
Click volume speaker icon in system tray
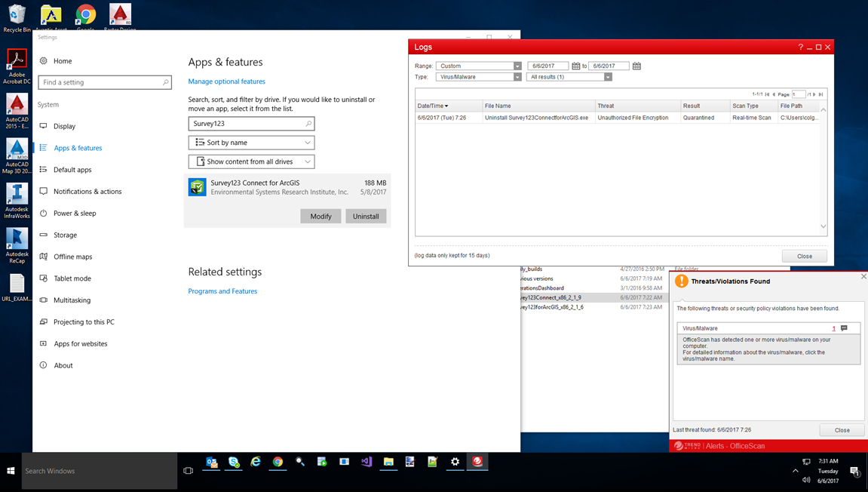pos(806,481)
